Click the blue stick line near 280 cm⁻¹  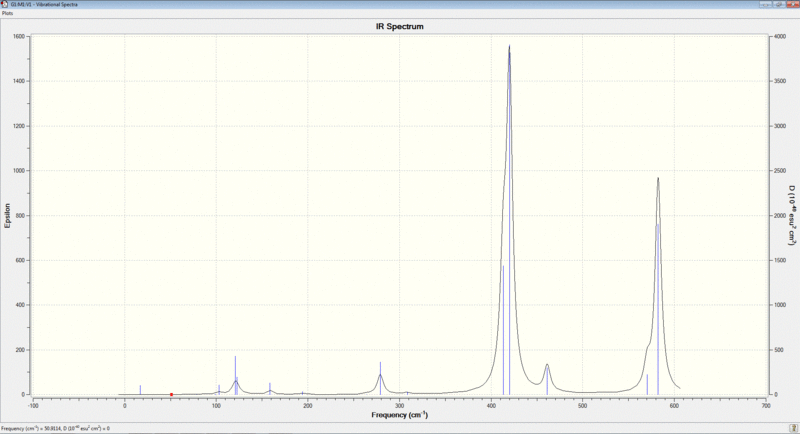pyautogui.click(x=380, y=378)
